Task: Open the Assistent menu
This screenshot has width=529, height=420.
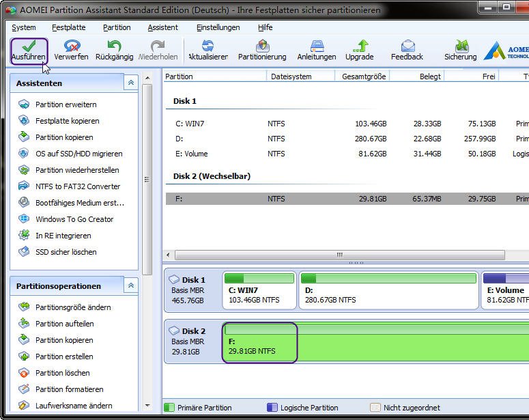Action: click(x=162, y=27)
